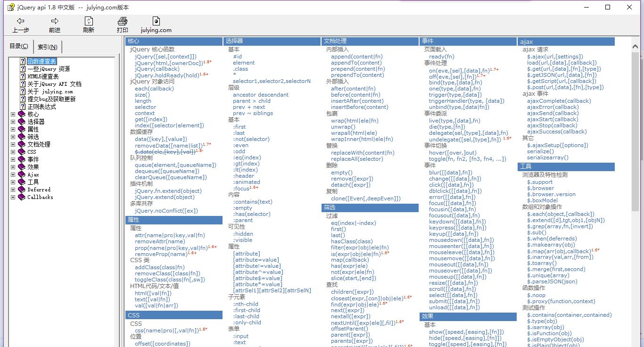This screenshot has height=347, width=644.
Task: Click the vertical scrollbar up arrow
Action: pos(635,46)
